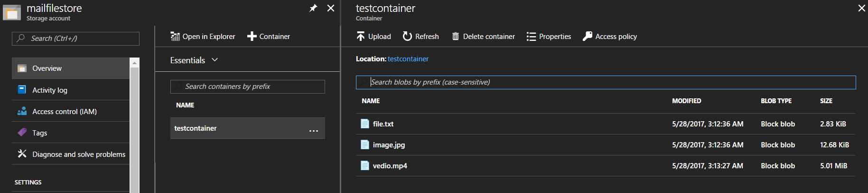Refresh the blob list
Image resolution: width=868 pixels, height=193 pixels.
point(420,36)
